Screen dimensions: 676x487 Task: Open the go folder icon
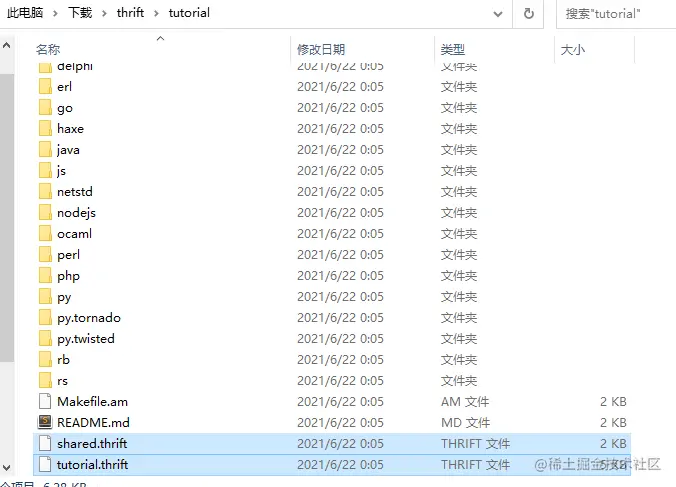tap(45, 107)
